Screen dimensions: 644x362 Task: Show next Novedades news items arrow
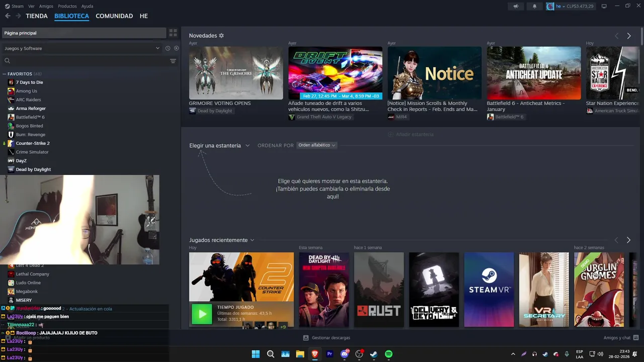(x=629, y=36)
